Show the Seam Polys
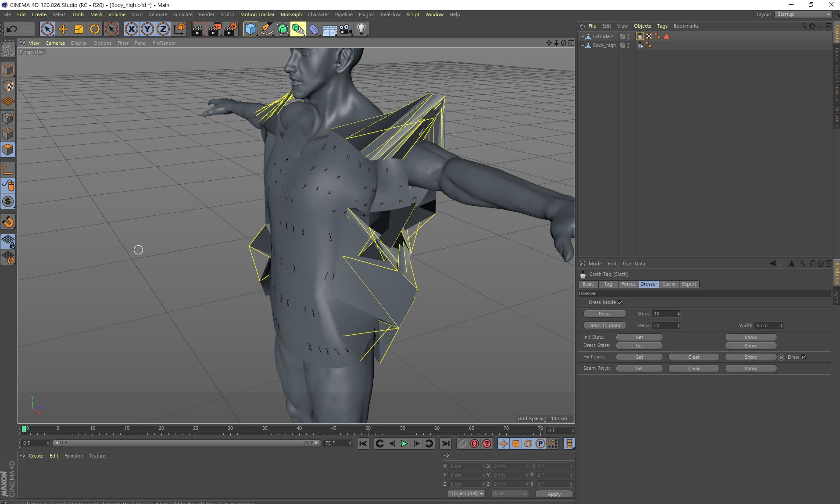The image size is (840, 504). pyautogui.click(x=751, y=368)
